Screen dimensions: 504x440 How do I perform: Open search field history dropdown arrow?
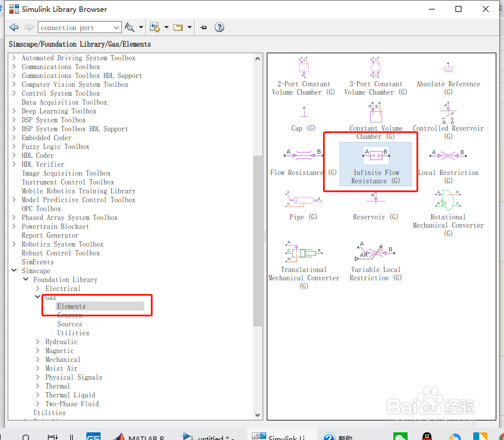click(x=117, y=28)
